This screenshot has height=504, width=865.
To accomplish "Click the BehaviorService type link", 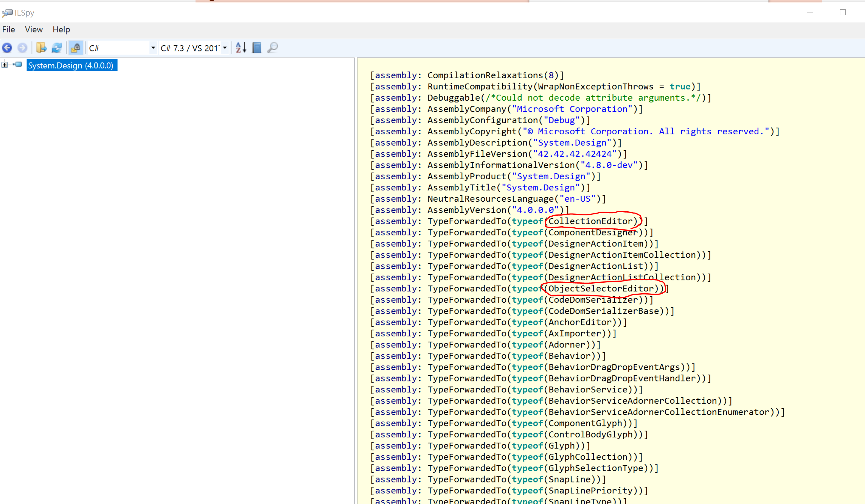I will coord(588,389).
